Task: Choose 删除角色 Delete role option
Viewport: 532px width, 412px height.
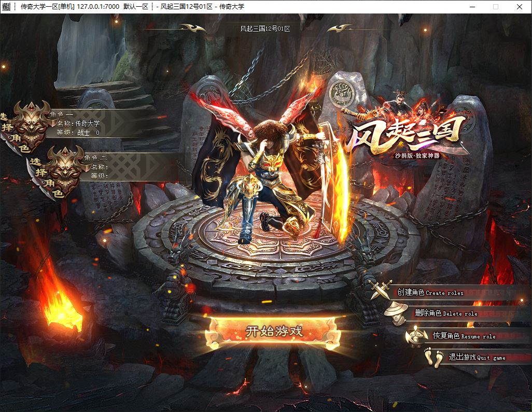Action: point(446,314)
